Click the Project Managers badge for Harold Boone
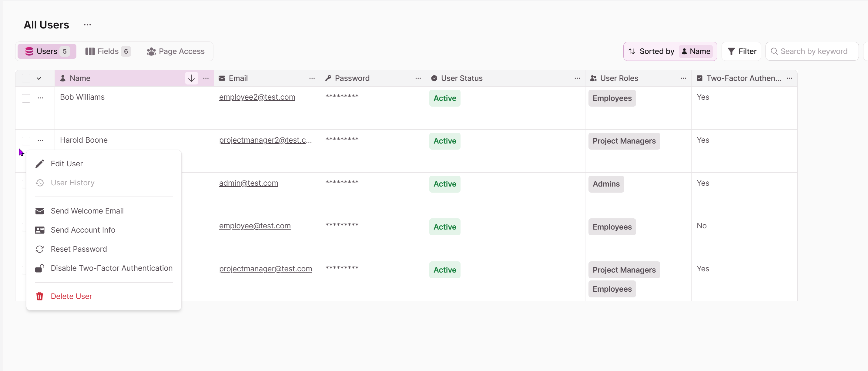 pos(624,141)
